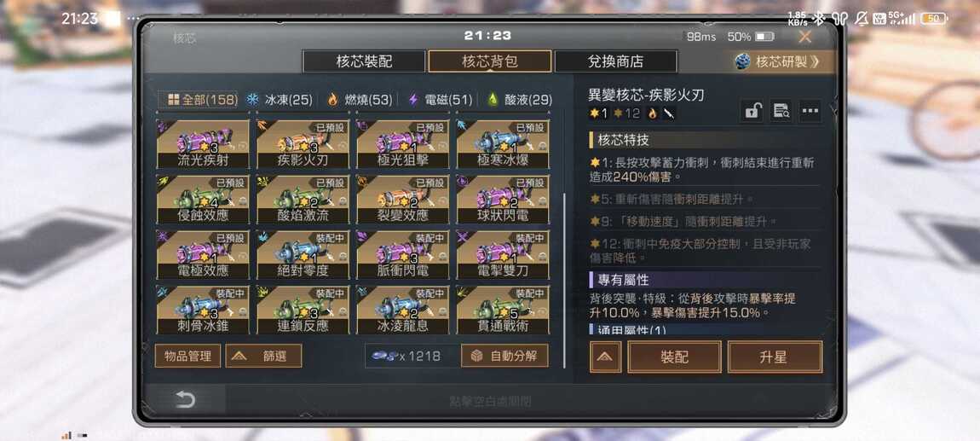
Task: Toggle the lock icon for 疾影火刃 core
Action: pos(752,112)
